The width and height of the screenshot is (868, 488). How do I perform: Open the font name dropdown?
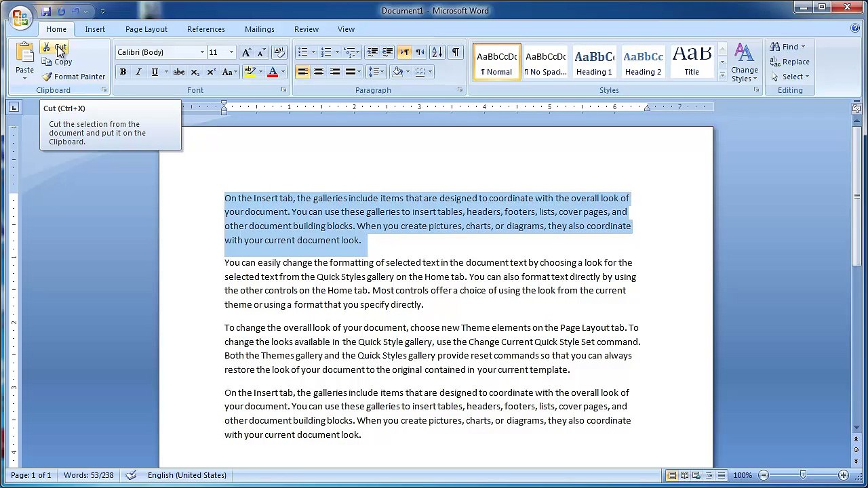point(202,52)
